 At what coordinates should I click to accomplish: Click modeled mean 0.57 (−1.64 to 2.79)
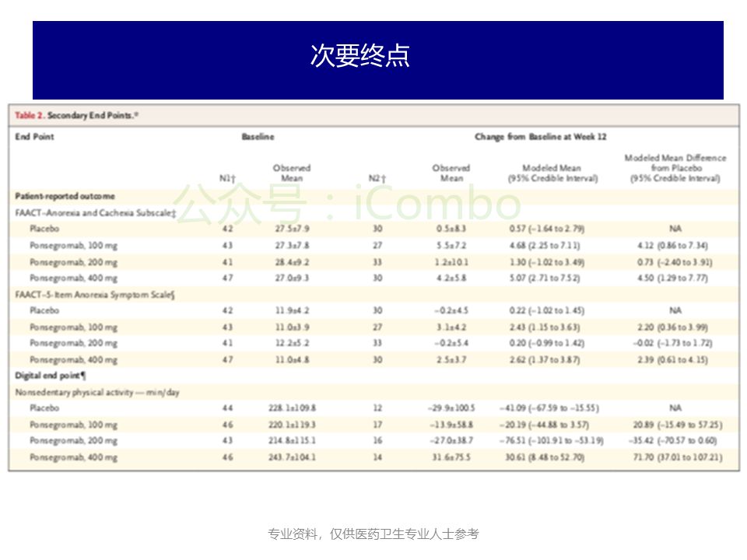click(547, 229)
